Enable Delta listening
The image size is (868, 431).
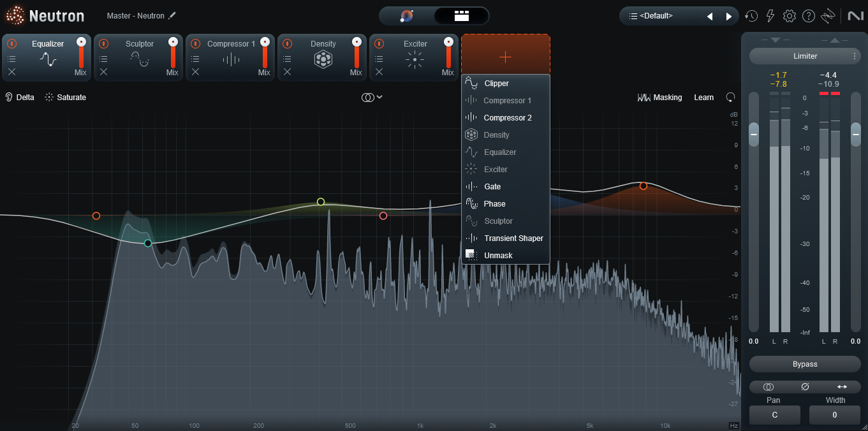[x=19, y=98]
